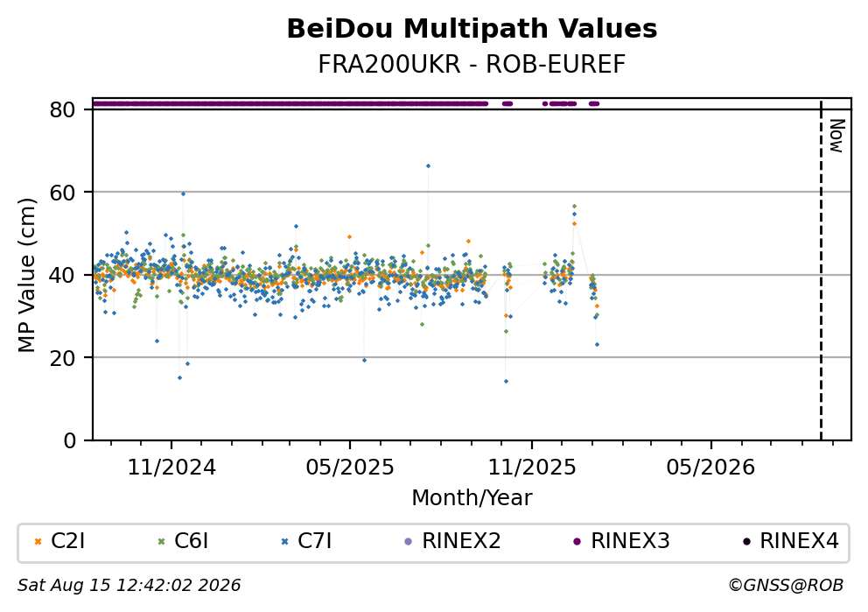The width and height of the screenshot is (868, 612).
Task: Click the ©GNSS@ROB copyright text
Action: (x=786, y=586)
